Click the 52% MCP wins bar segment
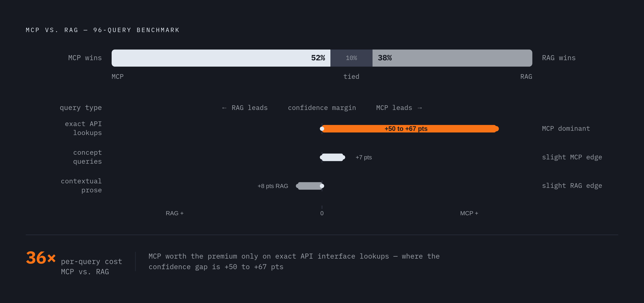This screenshot has width=644, height=303. (221, 58)
